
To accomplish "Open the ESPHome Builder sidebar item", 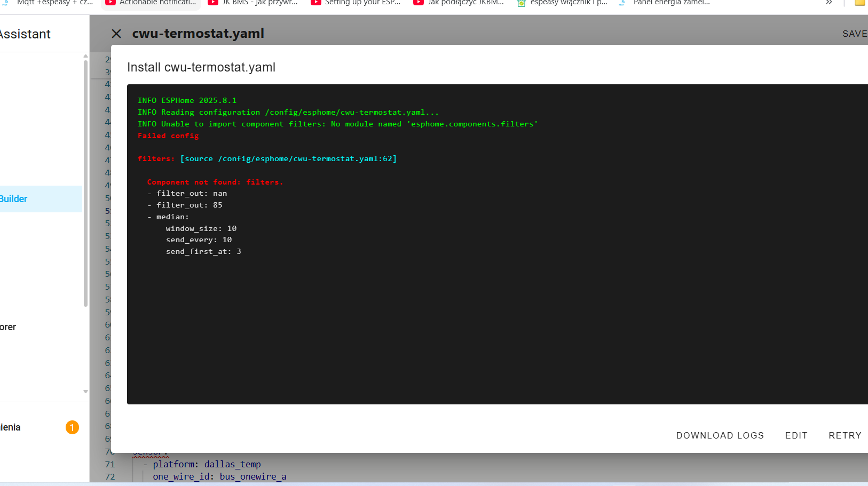I will click(21, 199).
